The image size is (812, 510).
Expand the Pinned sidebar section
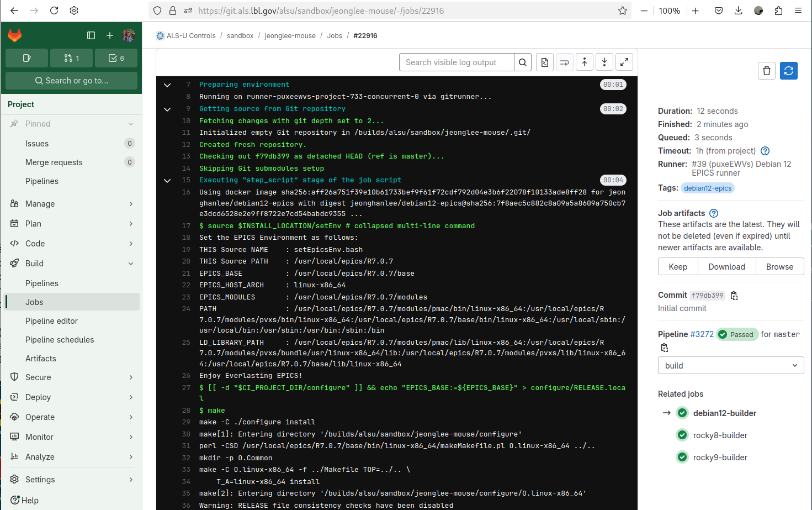coord(72,124)
